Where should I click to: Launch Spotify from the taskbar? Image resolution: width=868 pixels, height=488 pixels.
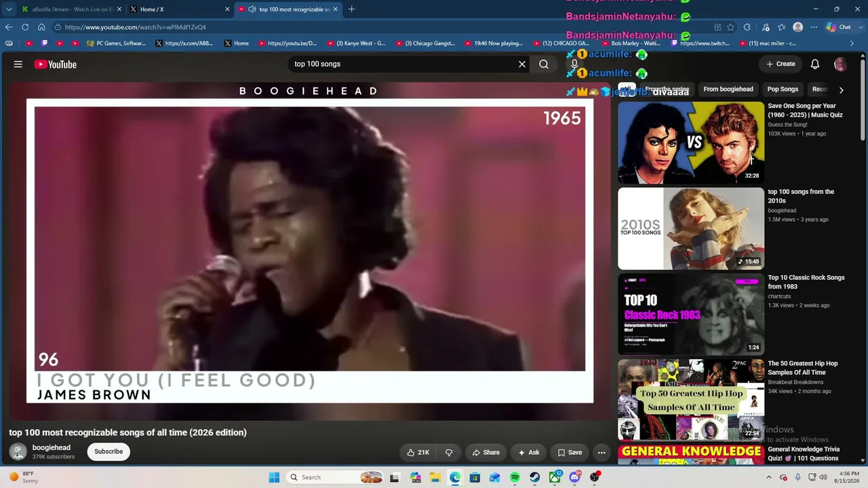click(x=515, y=477)
